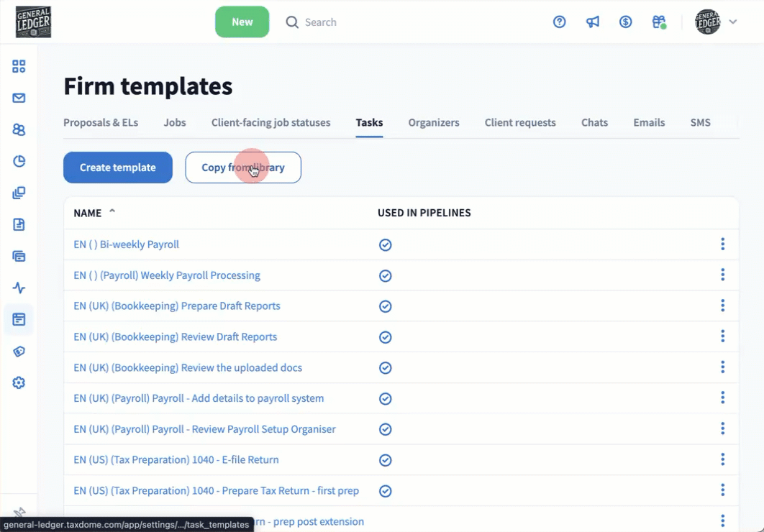Click the gift box icon in header
764x532 pixels.
coord(659,22)
